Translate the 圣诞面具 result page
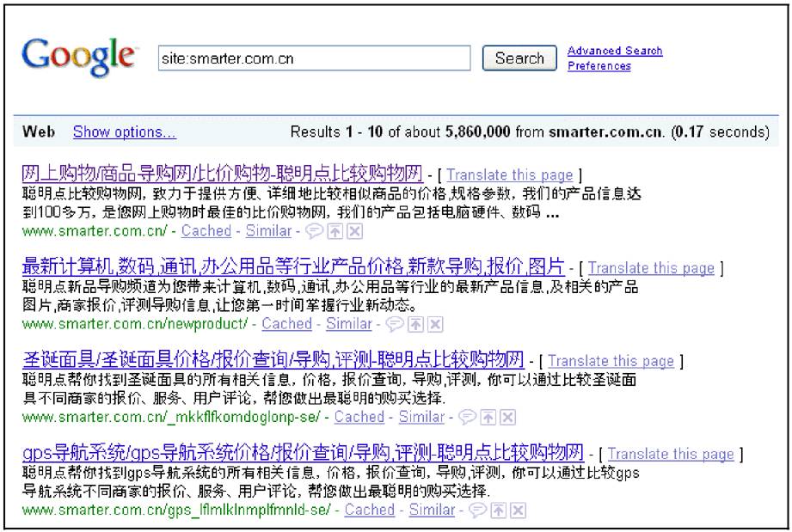Viewport: 792px width, 532px height. [611, 361]
